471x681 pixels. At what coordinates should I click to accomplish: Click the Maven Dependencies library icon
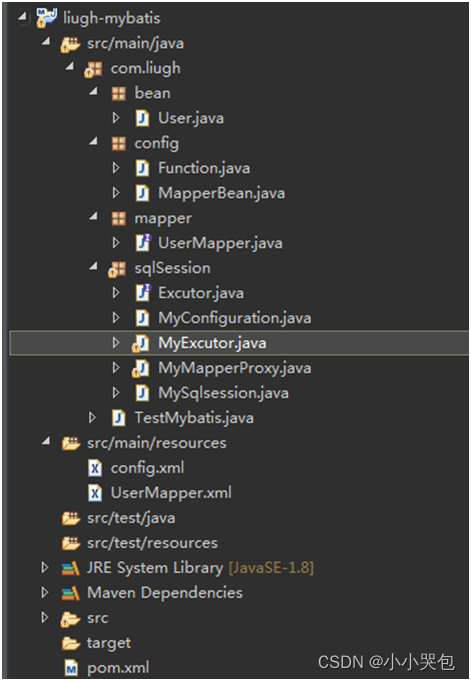(70, 593)
